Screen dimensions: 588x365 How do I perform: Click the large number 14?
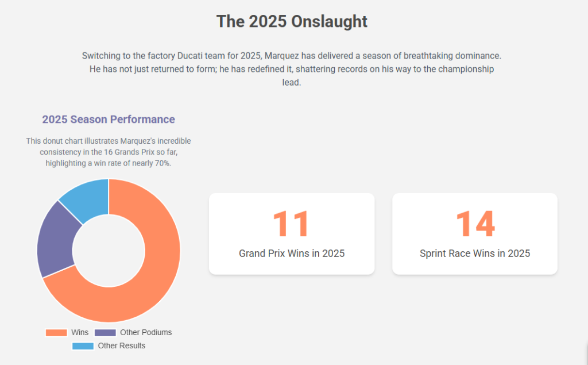(475, 224)
